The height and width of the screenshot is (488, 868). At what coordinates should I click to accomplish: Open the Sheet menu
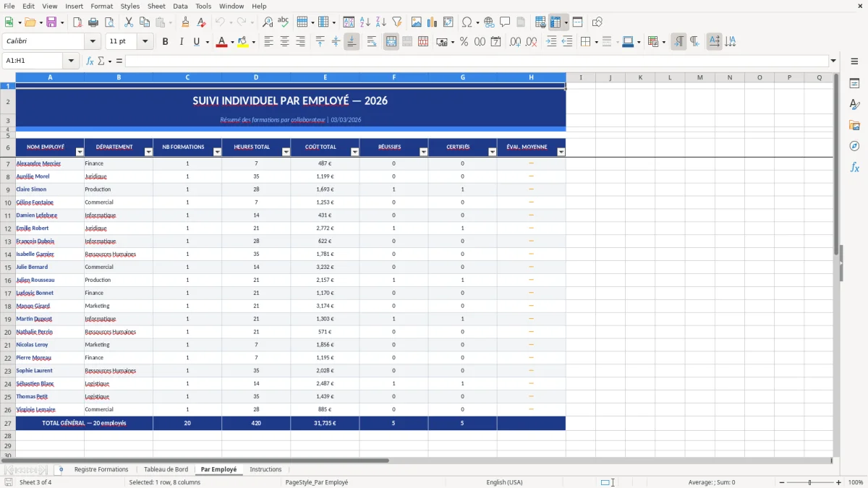point(156,6)
